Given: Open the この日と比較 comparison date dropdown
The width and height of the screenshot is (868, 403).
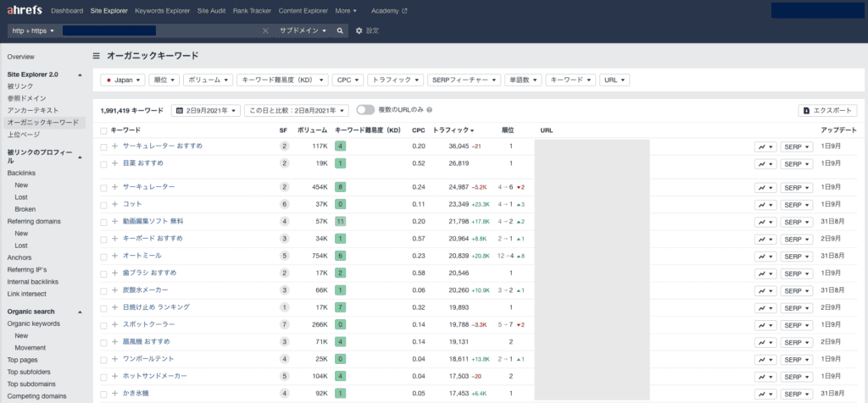Looking at the screenshot, I should (x=297, y=111).
